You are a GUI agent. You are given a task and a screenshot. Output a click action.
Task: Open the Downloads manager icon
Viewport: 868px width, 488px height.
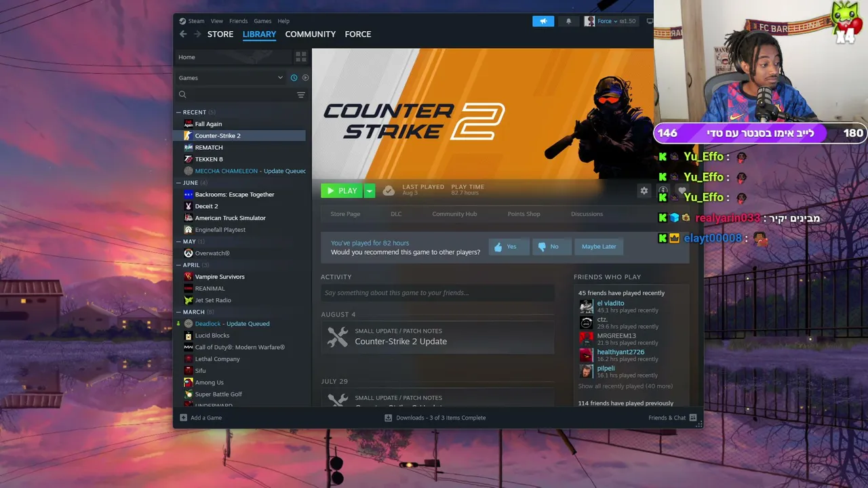coord(389,418)
